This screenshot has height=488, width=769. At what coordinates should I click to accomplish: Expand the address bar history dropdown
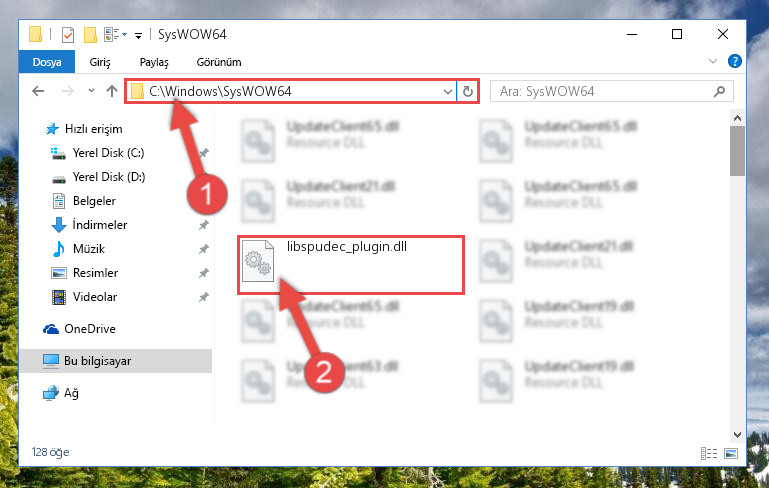click(x=447, y=91)
